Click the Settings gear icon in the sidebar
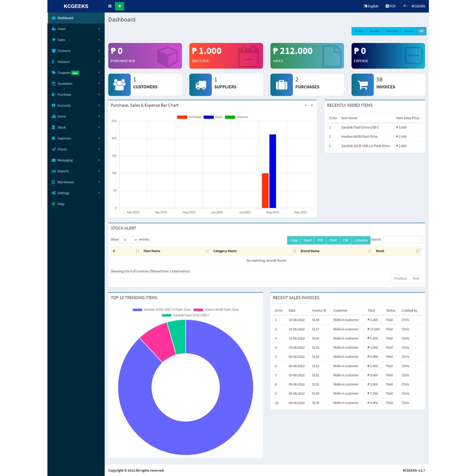Screen dimensions: 476x476 54,193
